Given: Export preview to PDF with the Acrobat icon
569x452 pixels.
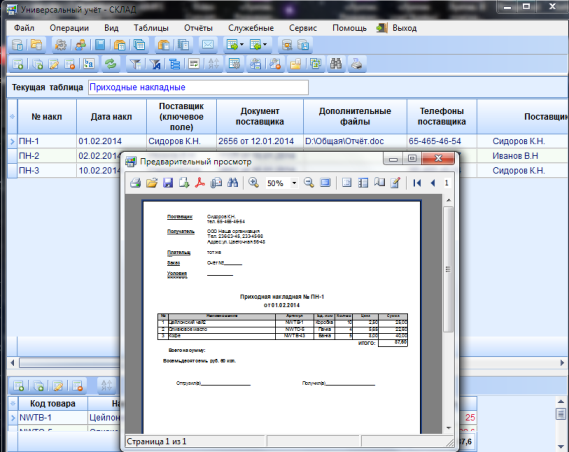Looking at the screenshot, I should [200, 183].
